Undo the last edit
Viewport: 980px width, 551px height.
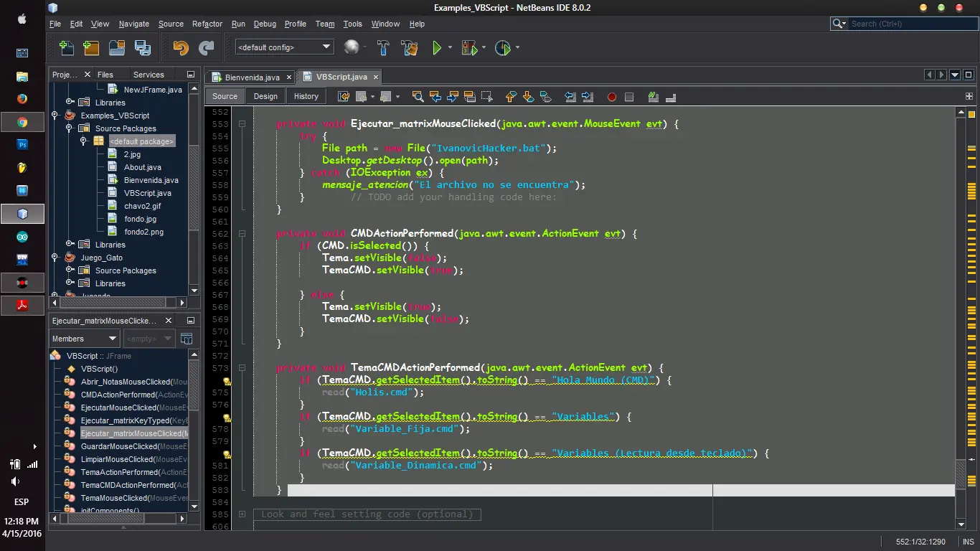coord(181,48)
